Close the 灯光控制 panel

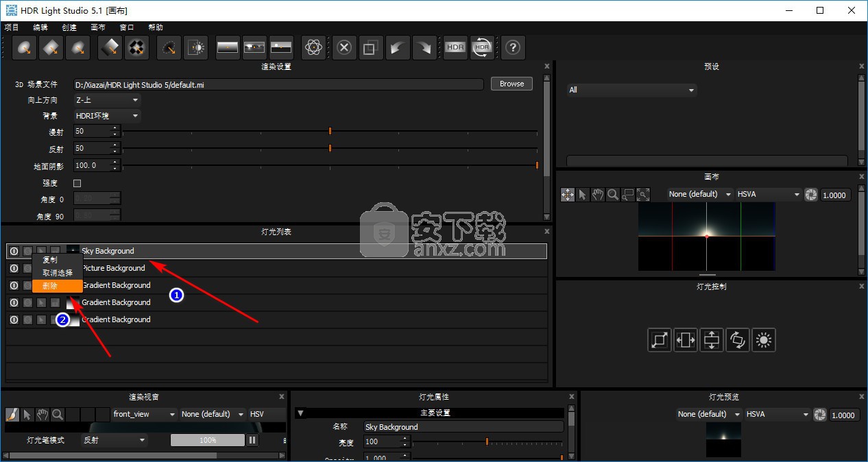tap(862, 286)
